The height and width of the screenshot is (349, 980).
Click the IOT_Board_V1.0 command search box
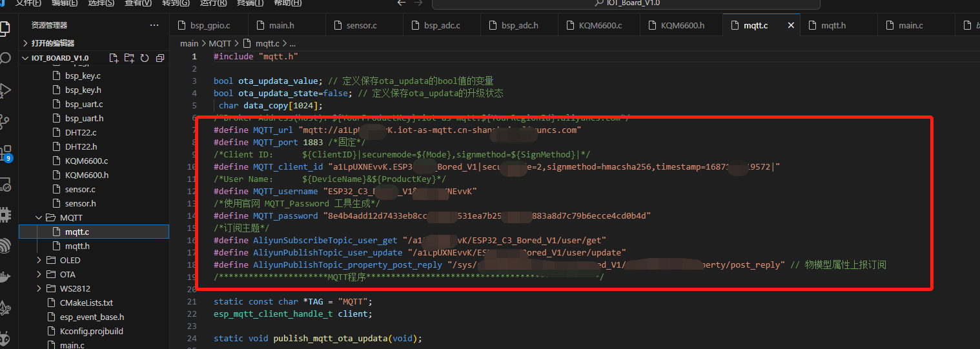[626, 3]
